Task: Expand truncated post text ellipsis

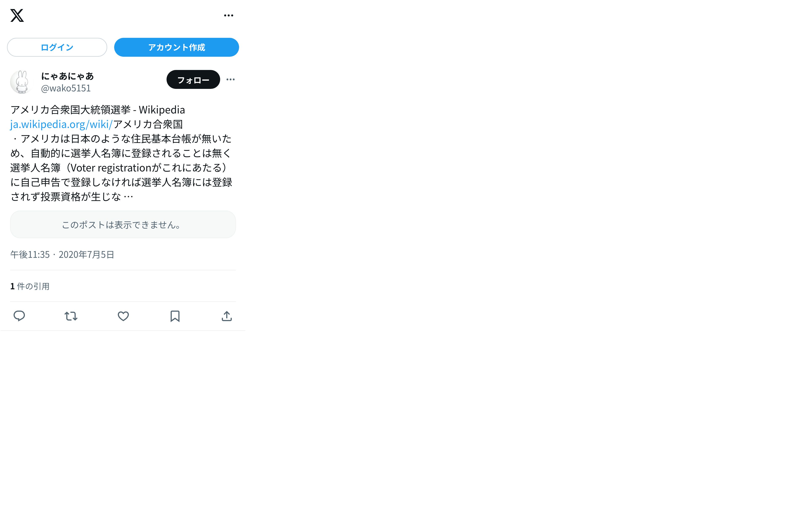Action: [x=128, y=197]
